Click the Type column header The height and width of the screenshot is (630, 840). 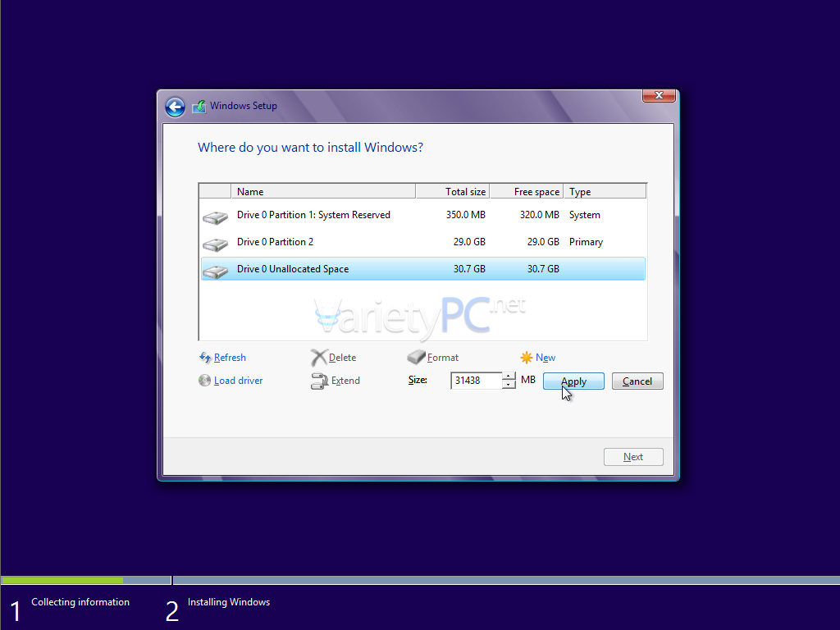tap(605, 191)
